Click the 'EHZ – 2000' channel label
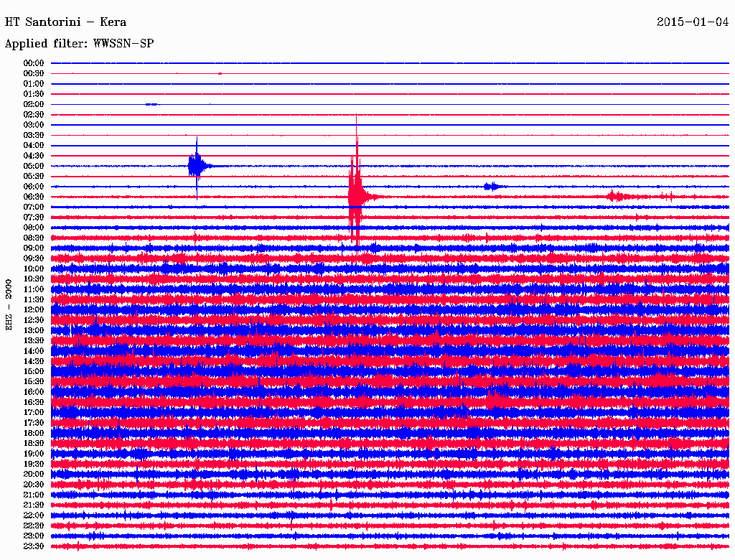Viewport: 735px width, 560px height. 9,305
